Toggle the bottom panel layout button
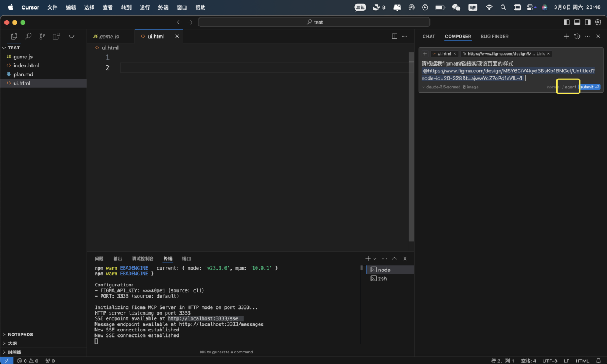Screen dimensions: 607x364 (x=577, y=22)
